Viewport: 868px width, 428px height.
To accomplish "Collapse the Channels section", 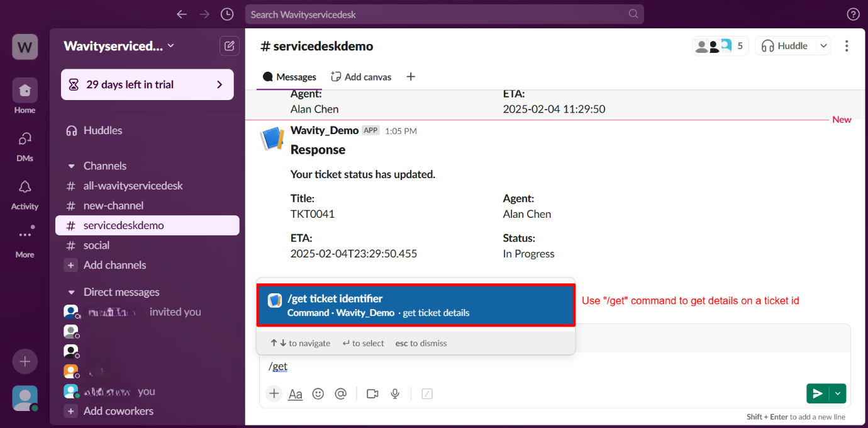I will tap(71, 166).
